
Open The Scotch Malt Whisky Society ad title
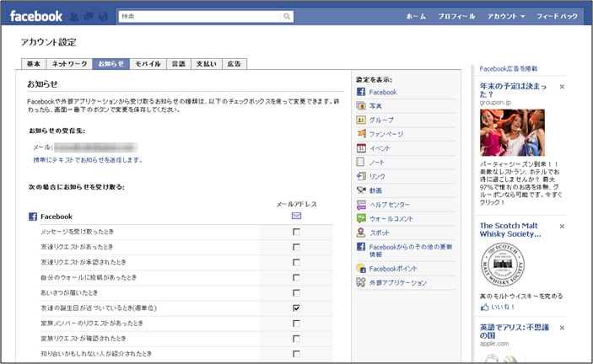click(x=510, y=229)
